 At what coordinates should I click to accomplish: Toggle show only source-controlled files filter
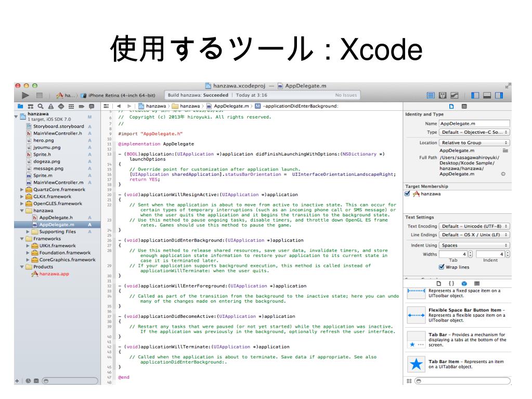click(36, 381)
